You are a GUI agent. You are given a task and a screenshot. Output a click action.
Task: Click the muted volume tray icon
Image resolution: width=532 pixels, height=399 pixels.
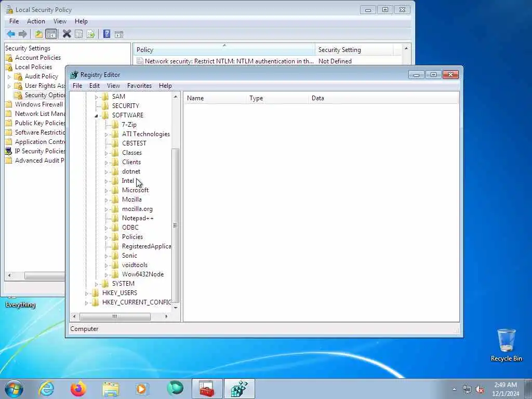pyautogui.click(x=480, y=390)
